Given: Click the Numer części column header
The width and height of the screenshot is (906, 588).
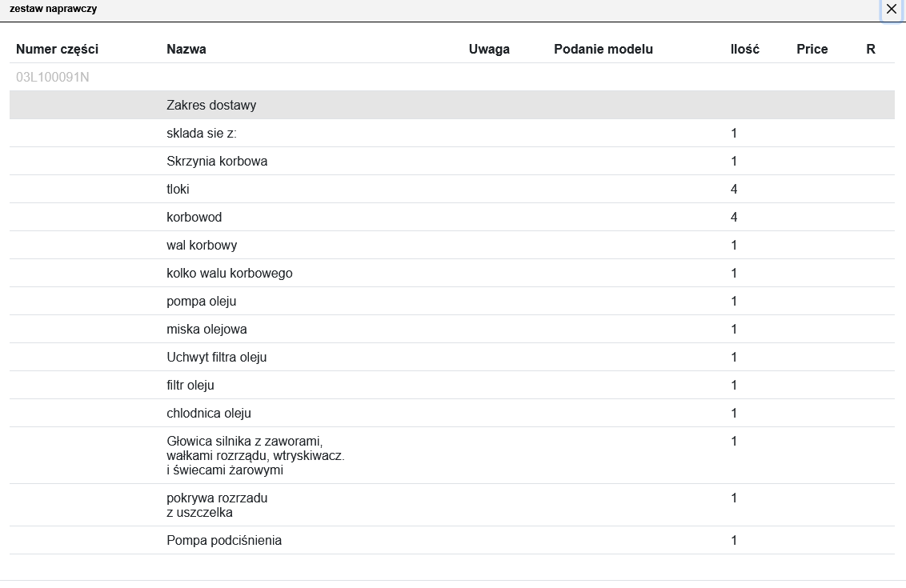Looking at the screenshot, I should (58, 49).
